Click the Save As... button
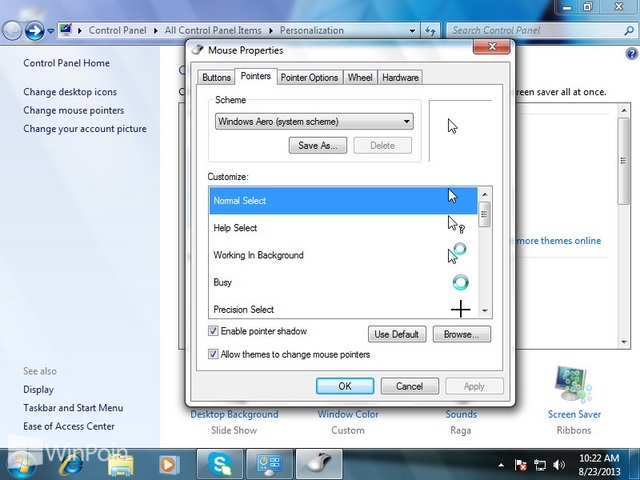Viewport: 640px width, 480px height. (318, 146)
